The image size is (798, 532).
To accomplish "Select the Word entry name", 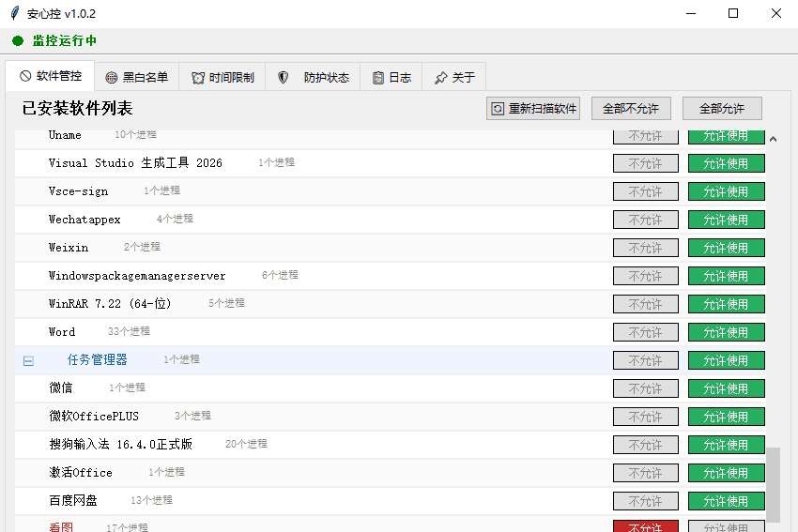I will tap(62, 331).
